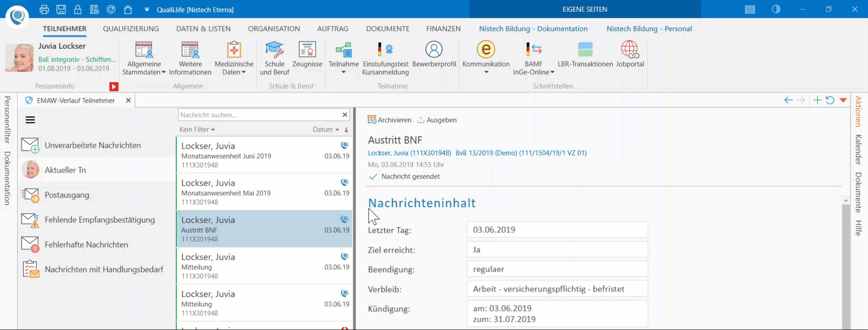Open BvB 13/2019 (Demo) link

521,153
